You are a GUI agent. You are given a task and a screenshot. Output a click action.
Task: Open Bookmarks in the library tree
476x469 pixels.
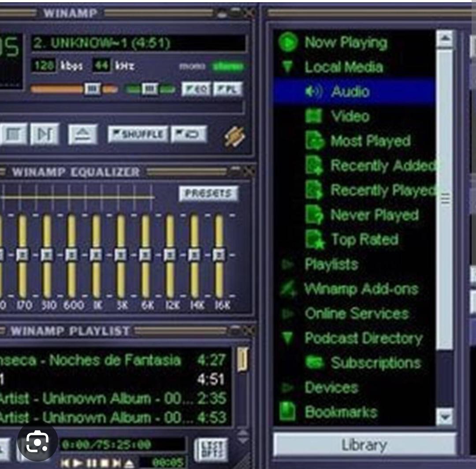[340, 412]
